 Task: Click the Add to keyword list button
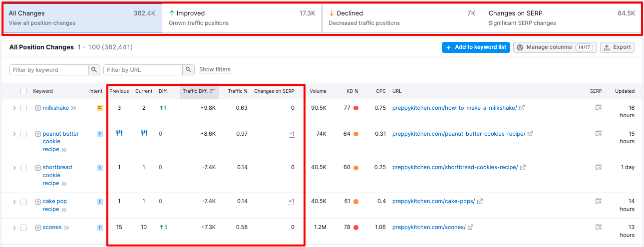point(476,47)
